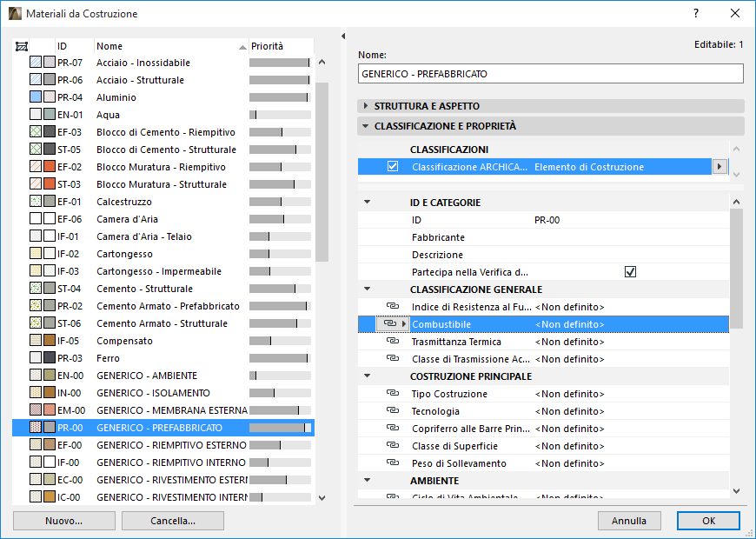Select the GENERICO - RIEMPITIVO INTERNO row
This screenshot has height=539, width=756.
pyautogui.click(x=163, y=462)
